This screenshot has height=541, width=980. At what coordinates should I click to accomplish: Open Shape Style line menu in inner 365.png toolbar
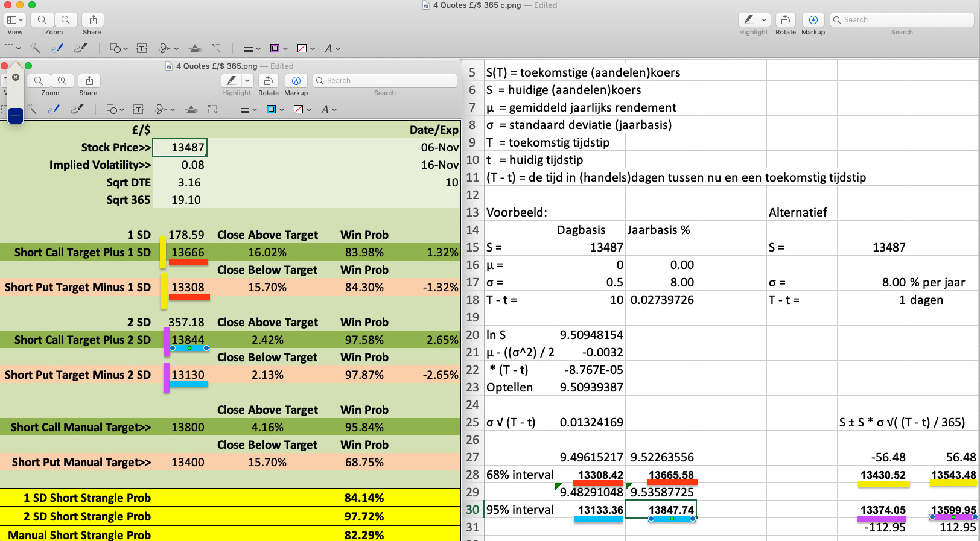(248, 109)
